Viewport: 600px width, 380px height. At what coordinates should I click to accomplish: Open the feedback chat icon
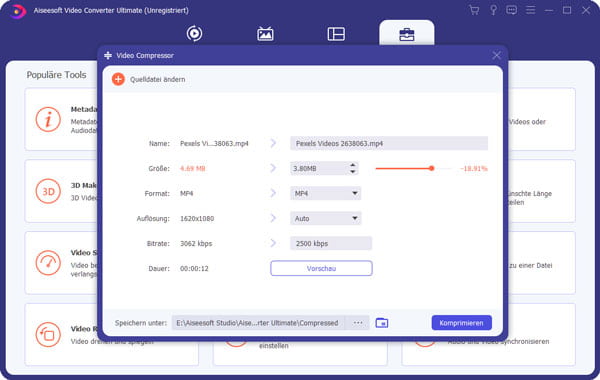511,10
